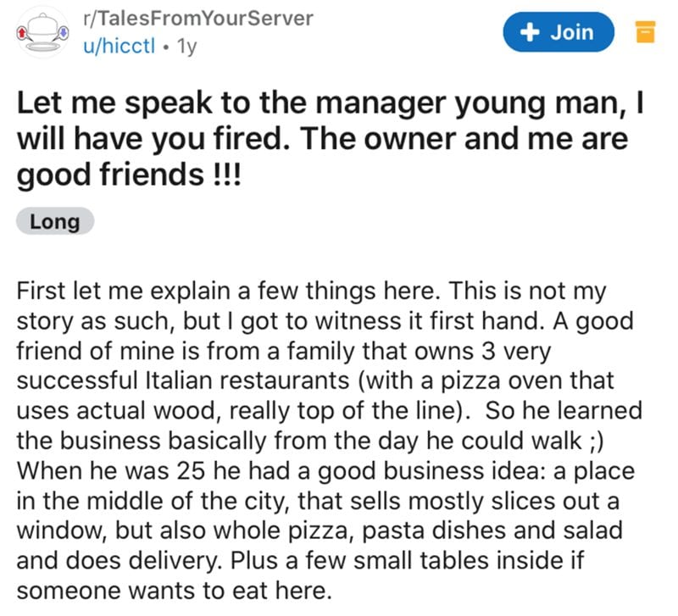Click the yellow archived post icon
This screenshot has height=616, width=678.
[x=646, y=32]
